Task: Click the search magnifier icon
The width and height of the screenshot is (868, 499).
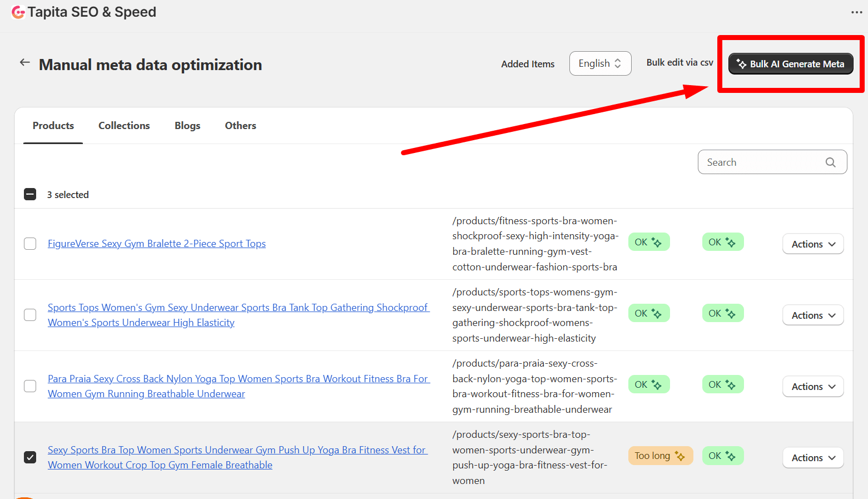Action: (x=830, y=162)
